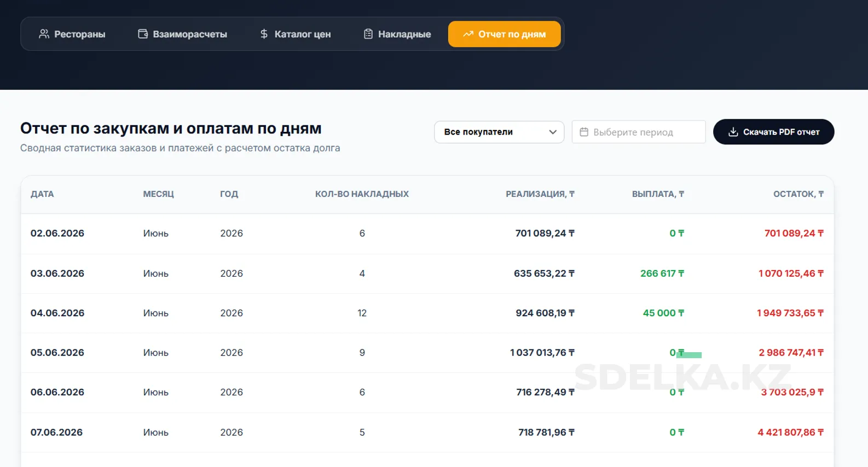Click the sales value 1 037 013,76 ₸

pos(542,353)
